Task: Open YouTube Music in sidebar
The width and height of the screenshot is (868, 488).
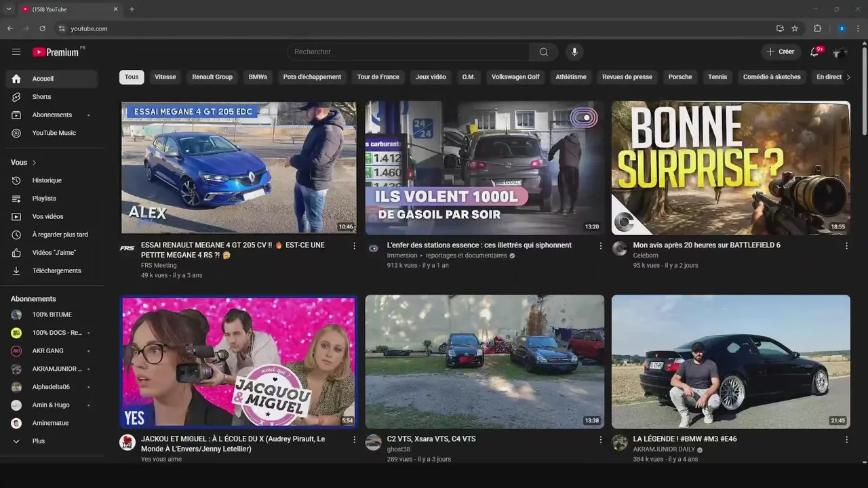Action: 52,133
